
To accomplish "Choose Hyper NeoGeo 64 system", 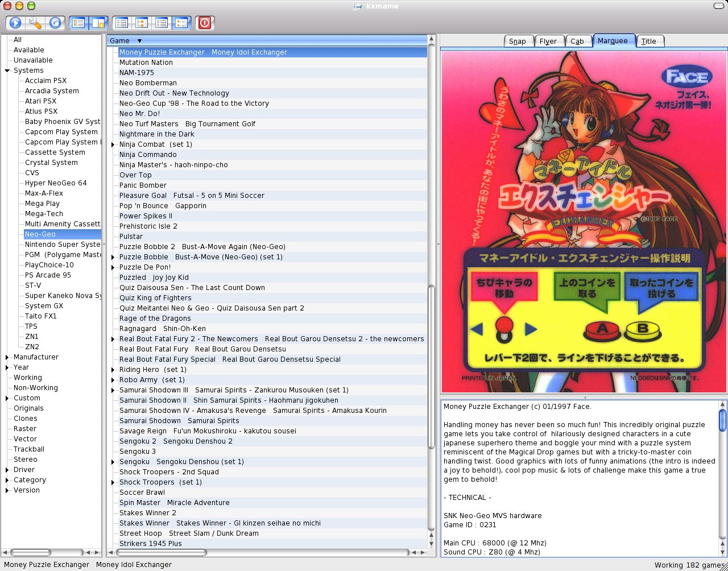I will pyautogui.click(x=56, y=183).
